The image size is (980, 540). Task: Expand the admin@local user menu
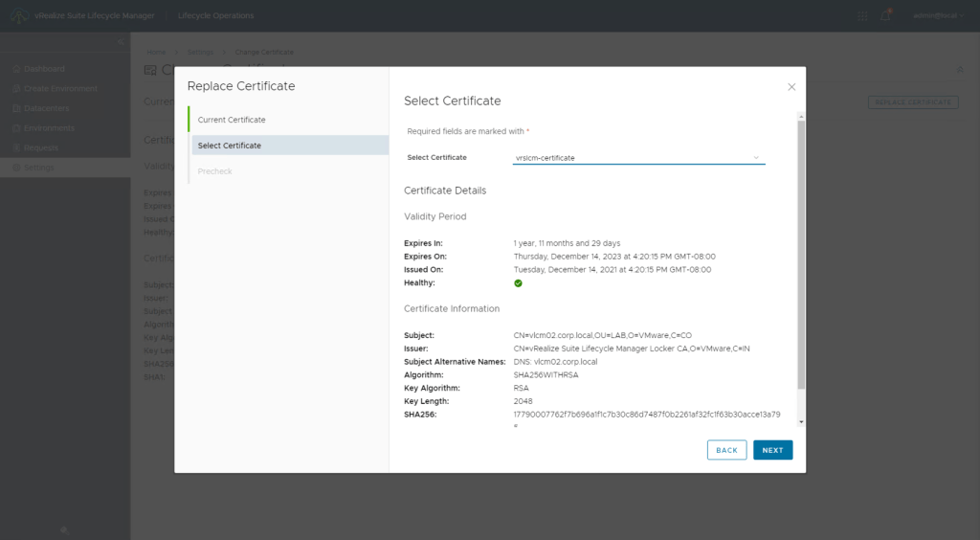click(937, 15)
